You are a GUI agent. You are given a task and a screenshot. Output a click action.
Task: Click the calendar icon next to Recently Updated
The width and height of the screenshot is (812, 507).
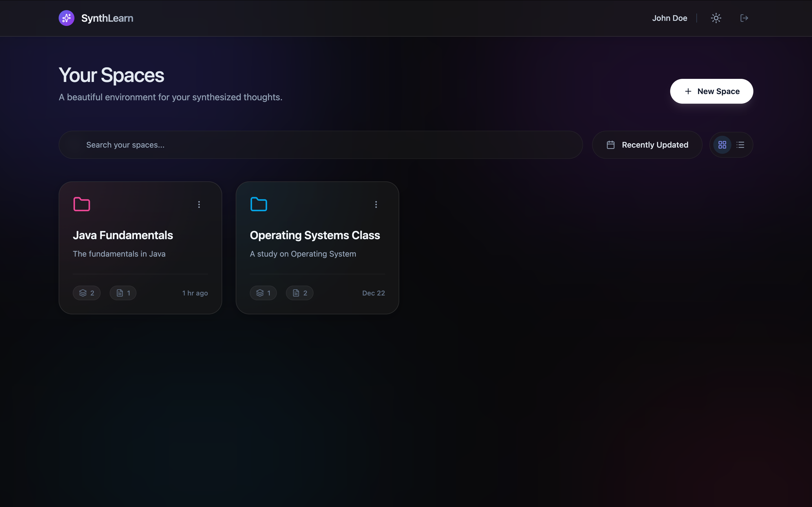point(610,144)
